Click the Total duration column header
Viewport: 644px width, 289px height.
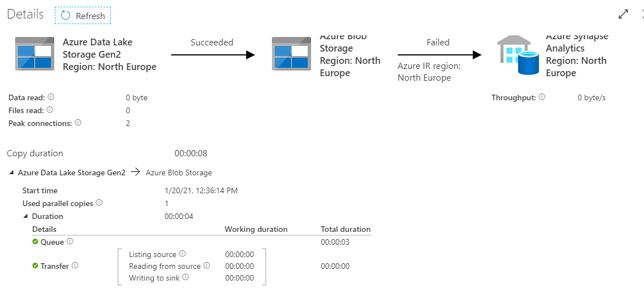(345, 229)
